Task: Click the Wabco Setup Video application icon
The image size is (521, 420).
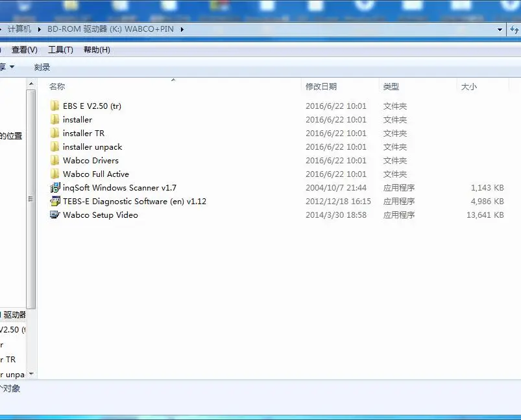Action: pos(55,215)
